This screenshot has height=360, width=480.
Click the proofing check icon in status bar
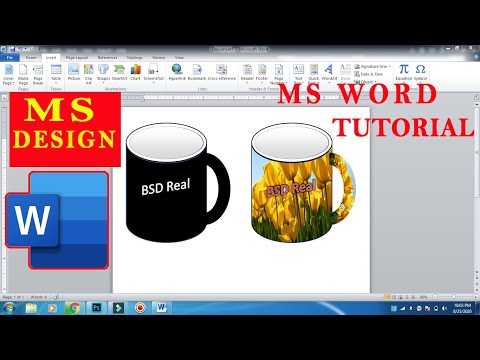[56, 297]
